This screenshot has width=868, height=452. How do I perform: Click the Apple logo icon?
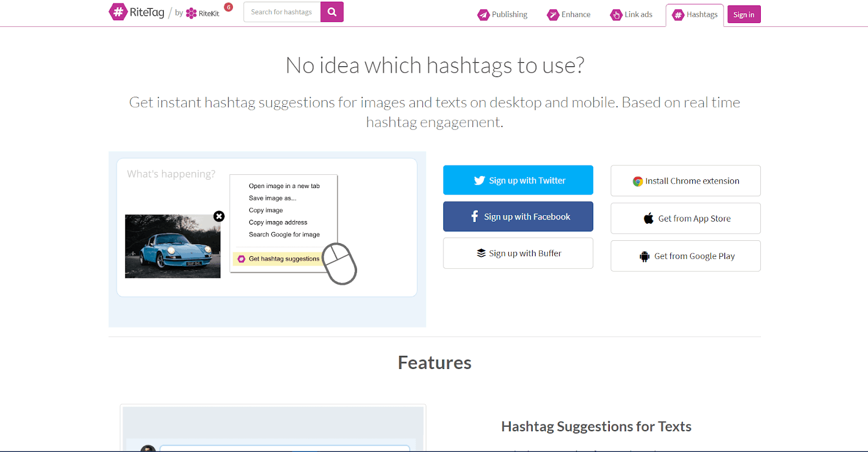click(649, 218)
